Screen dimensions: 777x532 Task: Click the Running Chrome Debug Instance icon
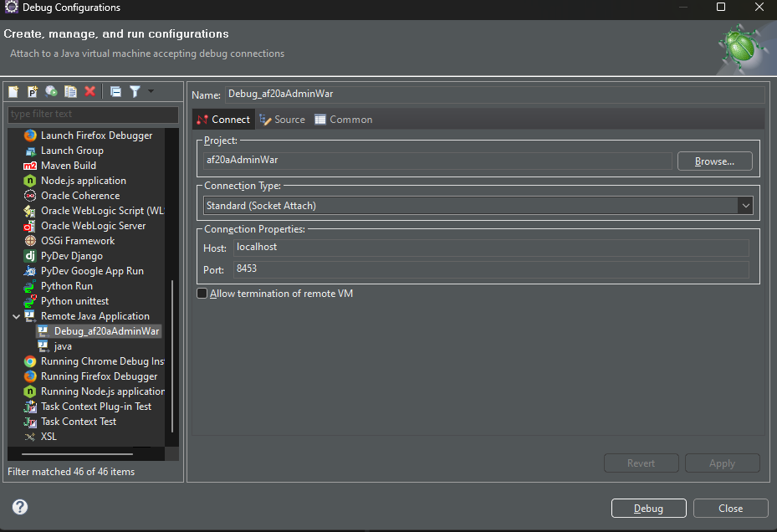pos(30,361)
